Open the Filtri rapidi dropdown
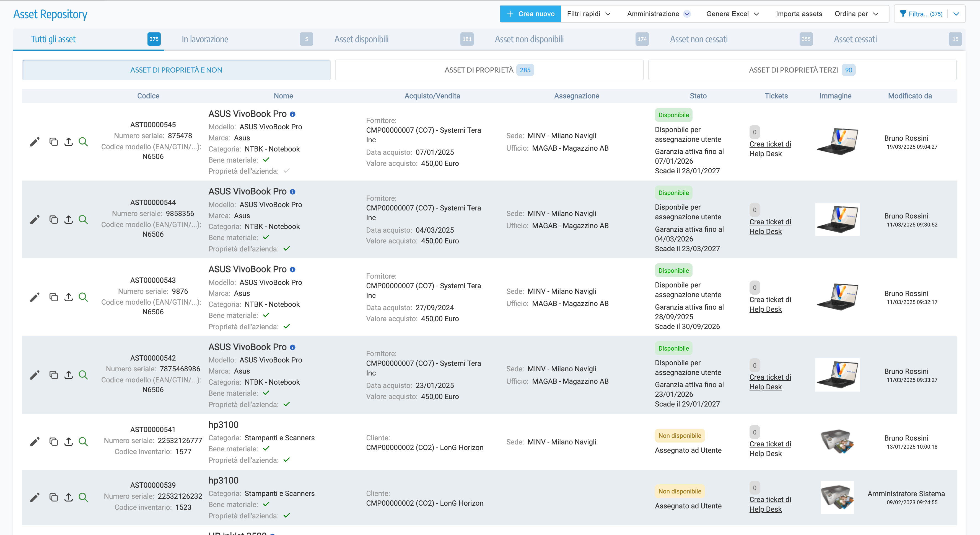This screenshot has height=535, width=980. pyautogui.click(x=588, y=14)
